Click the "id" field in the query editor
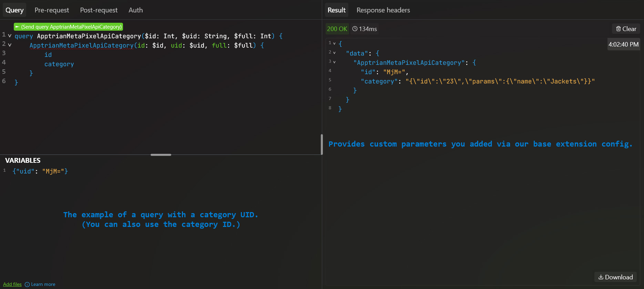The image size is (644, 289). 48,55
